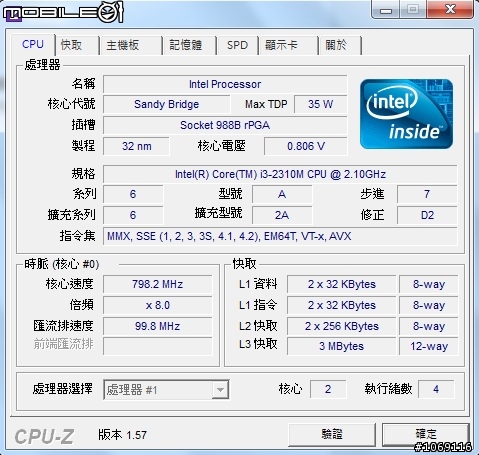Screen dimensions: 479x455
Task: Click the Intel inside logo
Action: pyautogui.click(x=406, y=114)
